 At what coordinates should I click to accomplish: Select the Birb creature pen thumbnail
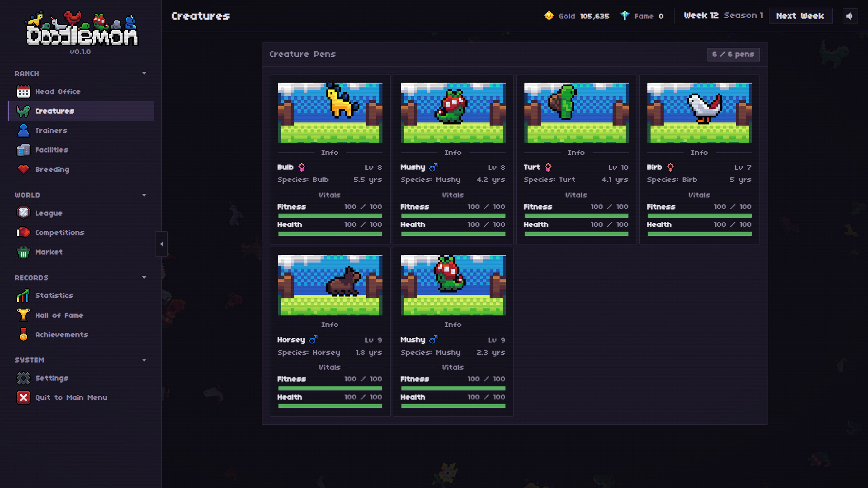[699, 113]
